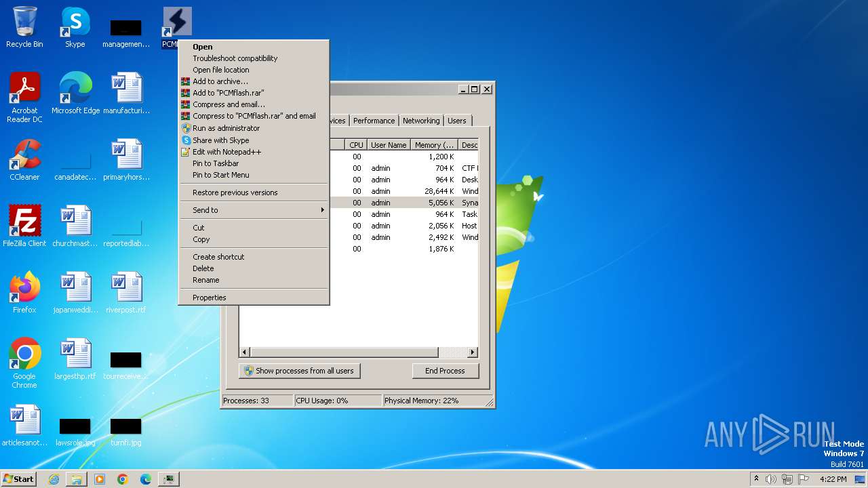Choose Copy in context menu
This screenshot has width=868, height=488.
(254, 239)
